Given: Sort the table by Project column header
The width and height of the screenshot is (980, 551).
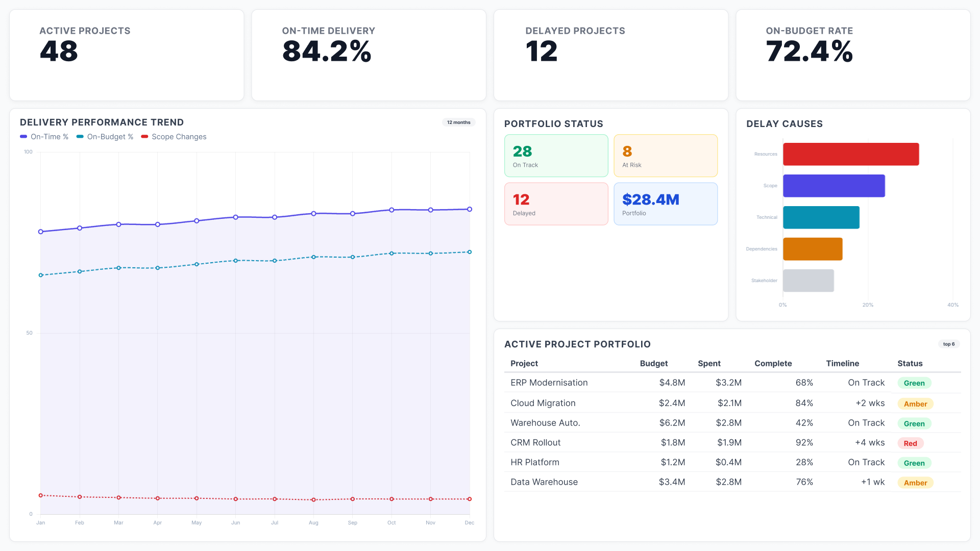Looking at the screenshot, I should [x=524, y=363].
